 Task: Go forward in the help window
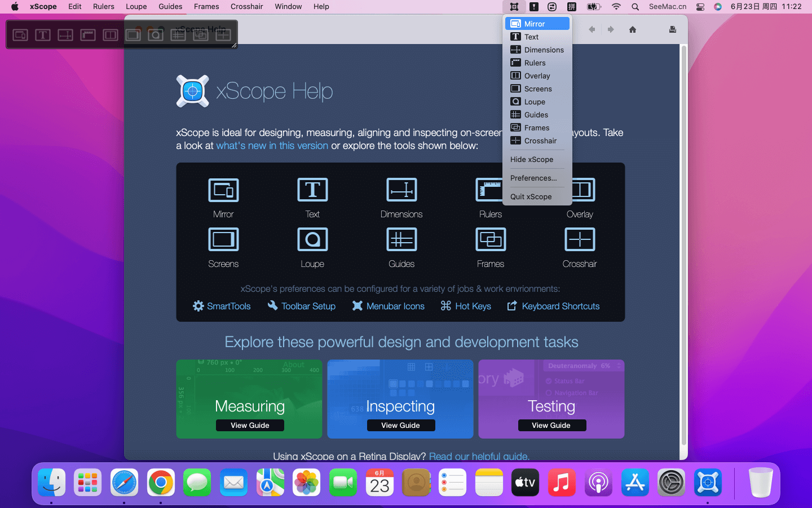click(611, 29)
